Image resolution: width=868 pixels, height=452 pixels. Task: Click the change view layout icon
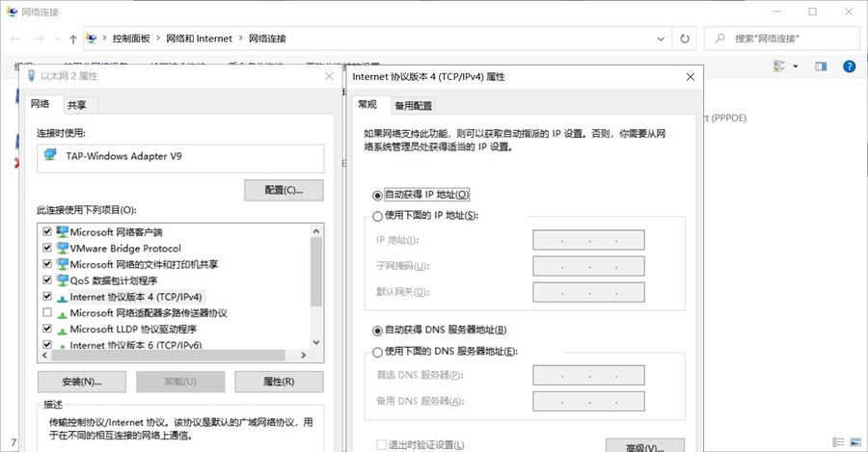coord(779,66)
